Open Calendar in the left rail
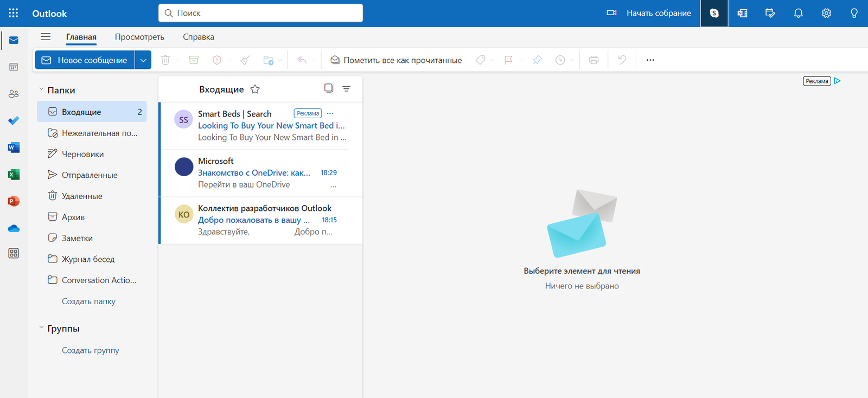 [14, 67]
